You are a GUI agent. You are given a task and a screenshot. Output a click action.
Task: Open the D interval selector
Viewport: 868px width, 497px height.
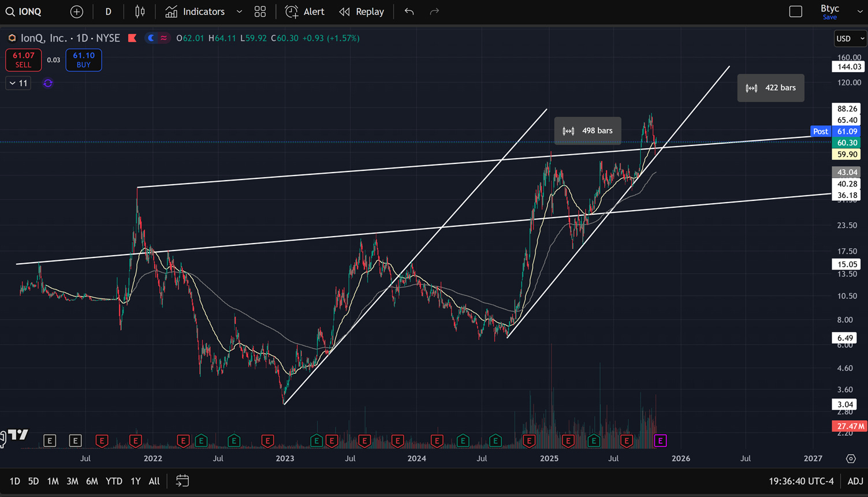(108, 12)
